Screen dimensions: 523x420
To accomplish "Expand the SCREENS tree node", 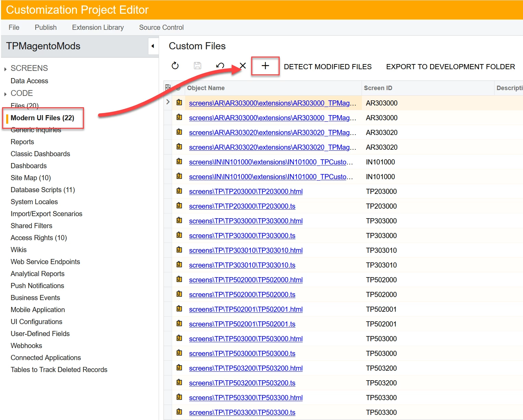I will click(x=5, y=69).
